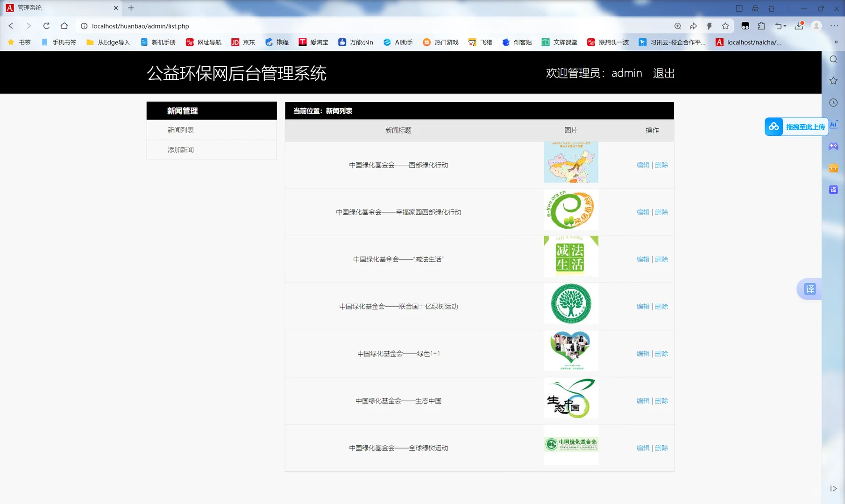Open the translate tool via the 译 sidebar icon
This screenshot has width=845, height=504.
833,189
